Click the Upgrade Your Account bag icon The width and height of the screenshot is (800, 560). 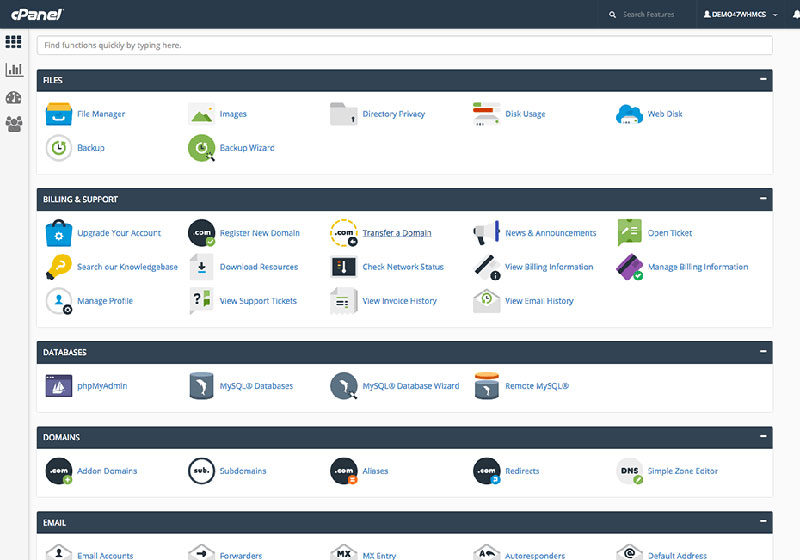tap(59, 233)
